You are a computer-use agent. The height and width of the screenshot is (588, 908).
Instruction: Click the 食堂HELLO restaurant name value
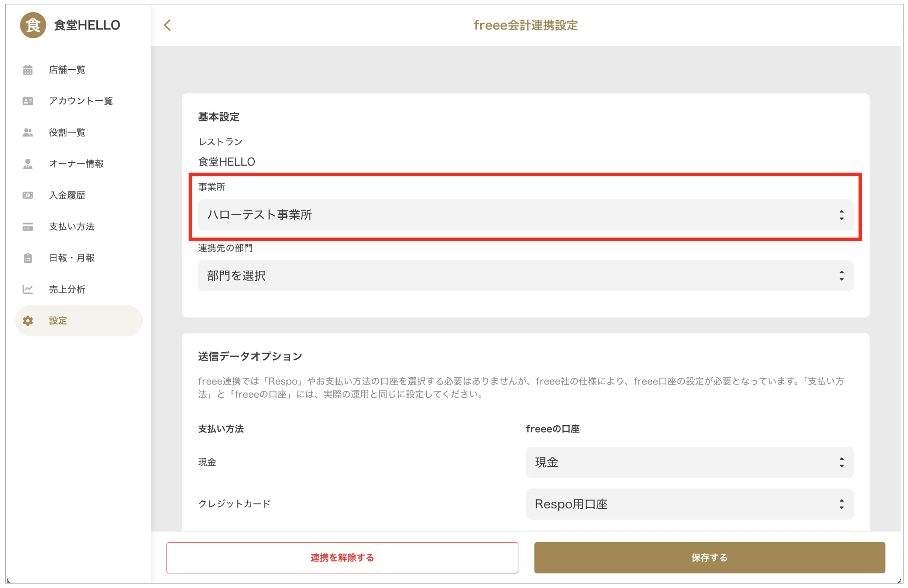[x=227, y=162]
